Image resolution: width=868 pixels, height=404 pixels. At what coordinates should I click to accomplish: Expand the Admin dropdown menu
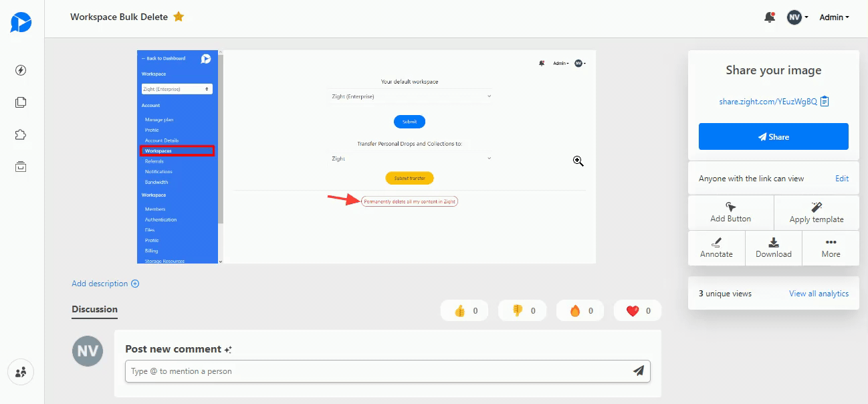coord(834,17)
